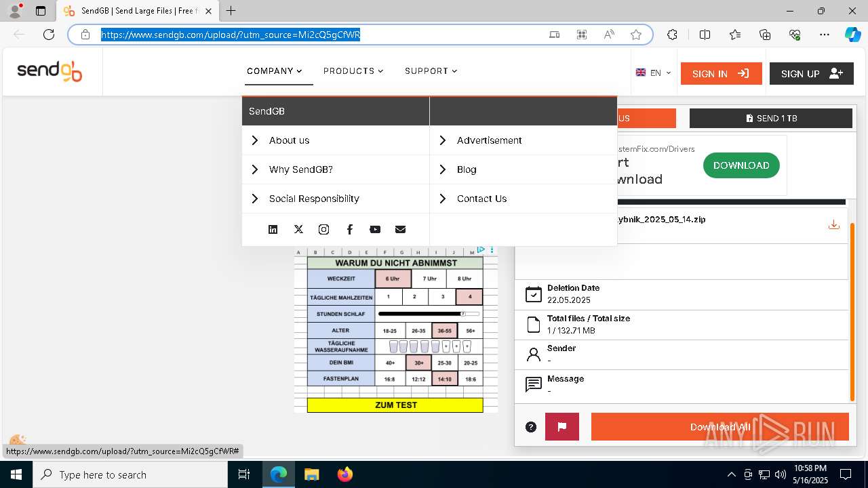Screen dimensions: 868x488
Task: Open the YouTube social icon
Action: pos(375,230)
